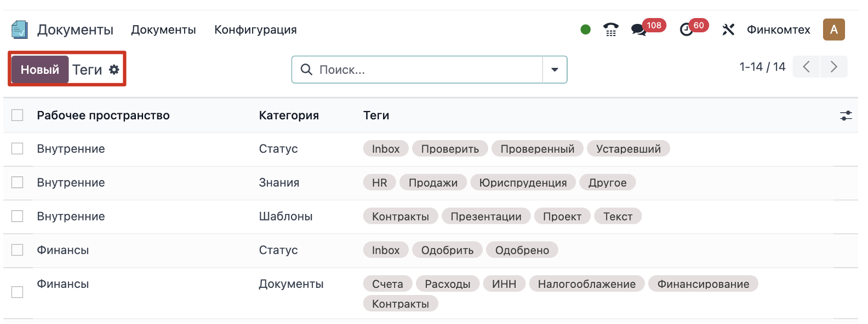Open the column settings sliders icon
The width and height of the screenshot is (868, 324).
[x=846, y=115]
